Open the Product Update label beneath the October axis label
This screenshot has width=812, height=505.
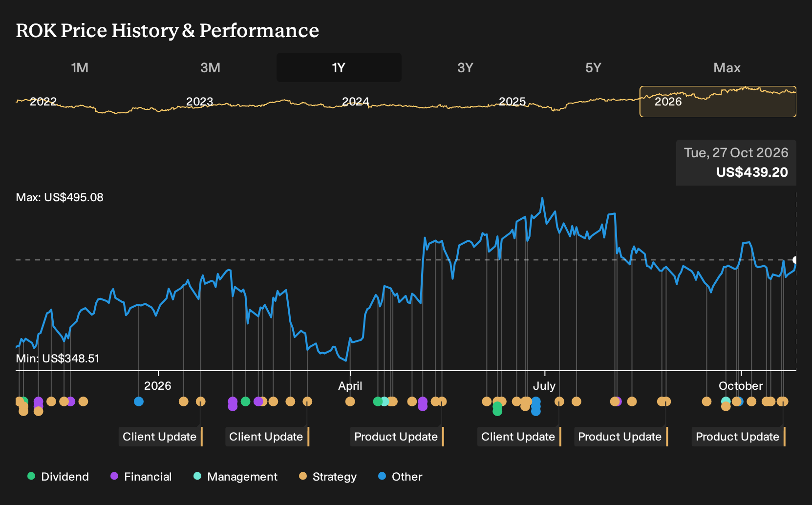pos(738,437)
